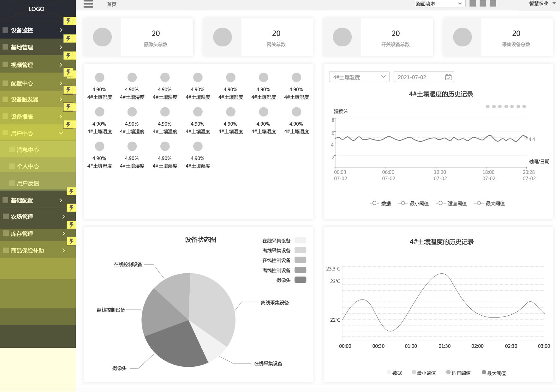560x392 pixels.
Task: Switch to the 首页 tab
Action: tap(112, 4)
